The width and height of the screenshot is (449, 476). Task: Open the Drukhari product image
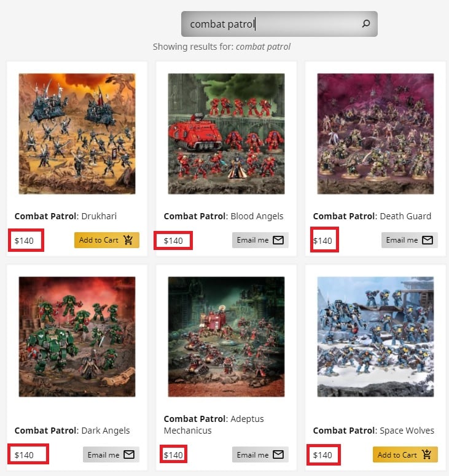77,133
